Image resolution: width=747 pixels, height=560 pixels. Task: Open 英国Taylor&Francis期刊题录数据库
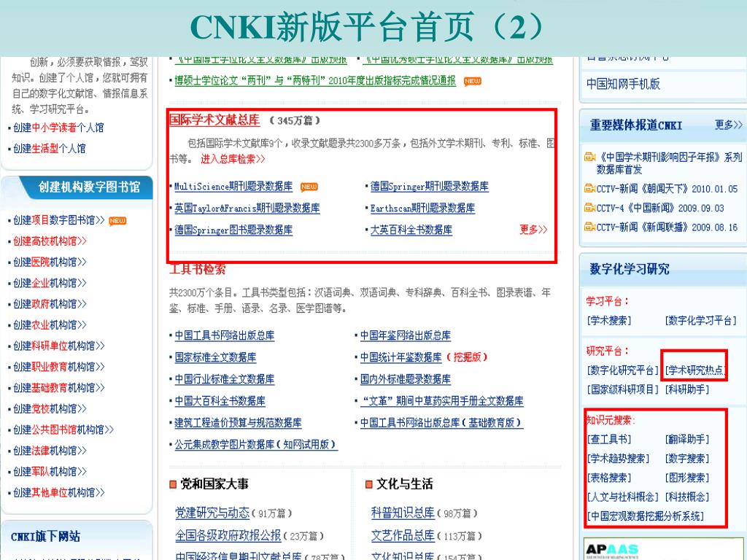247,208
